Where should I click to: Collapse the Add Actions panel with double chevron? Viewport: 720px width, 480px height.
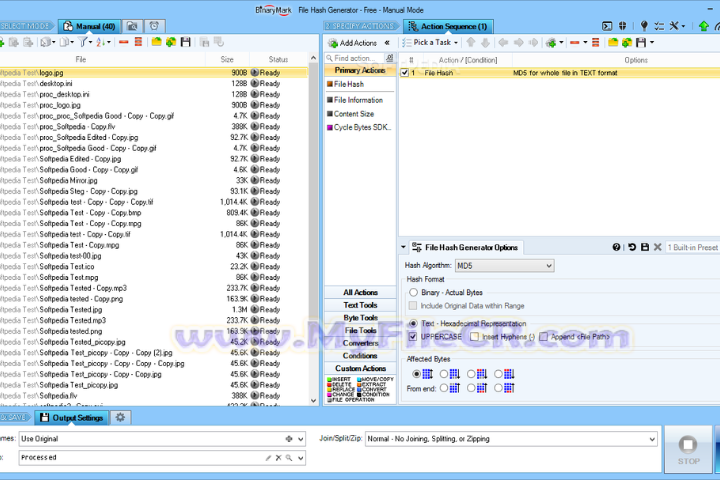[x=387, y=43]
